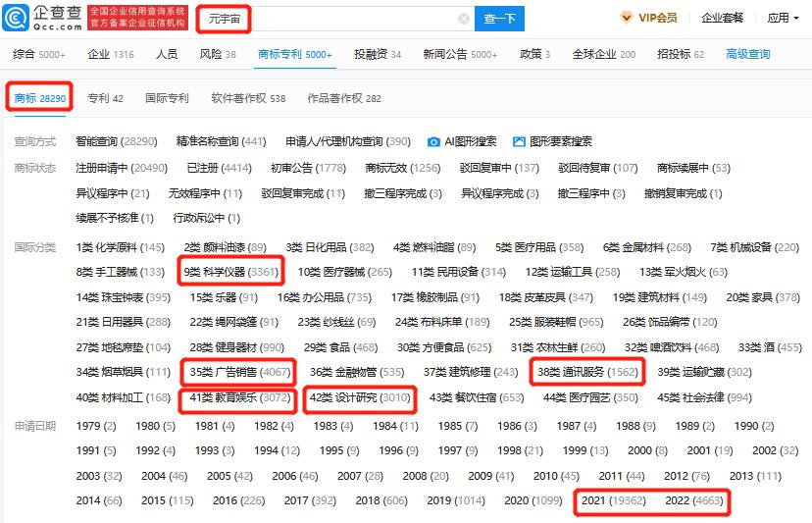Click the 查一下 search button
The width and height of the screenshot is (812, 523).
[499, 19]
